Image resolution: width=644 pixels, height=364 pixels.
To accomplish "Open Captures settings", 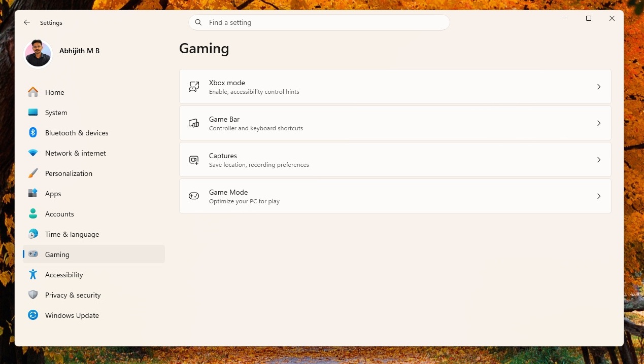I will [395, 160].
